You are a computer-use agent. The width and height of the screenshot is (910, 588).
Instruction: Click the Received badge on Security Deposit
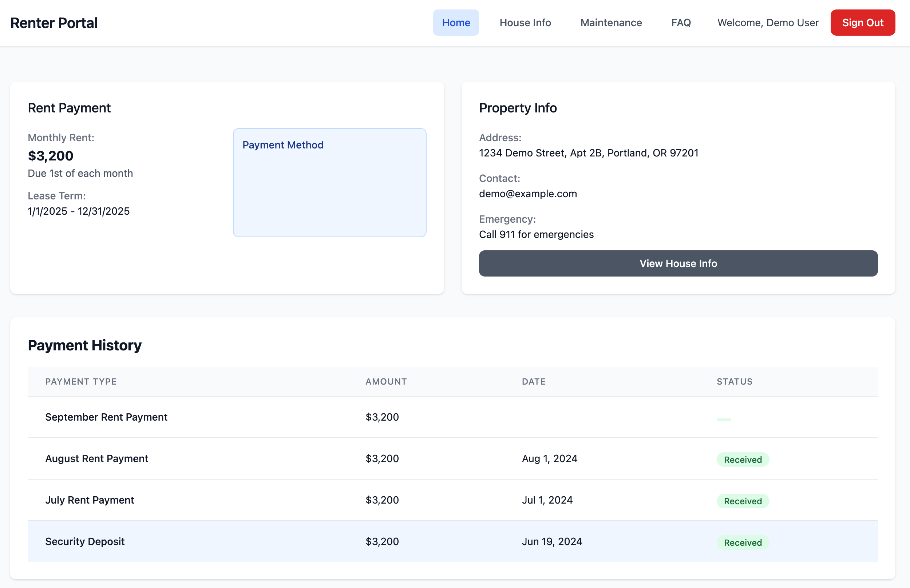[742, 542]
